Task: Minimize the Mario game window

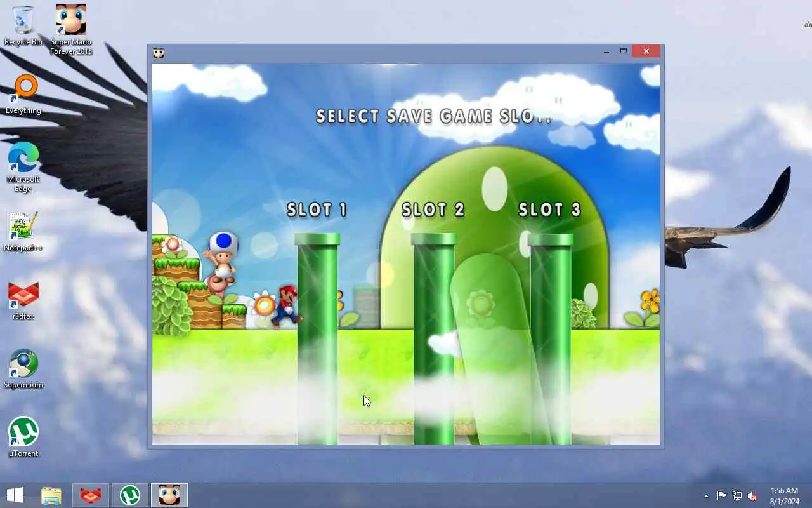Action: click(606, 51)
